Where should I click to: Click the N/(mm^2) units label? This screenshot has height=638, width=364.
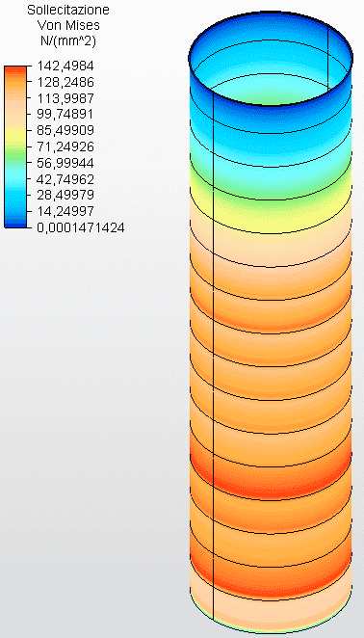point(68,41)
